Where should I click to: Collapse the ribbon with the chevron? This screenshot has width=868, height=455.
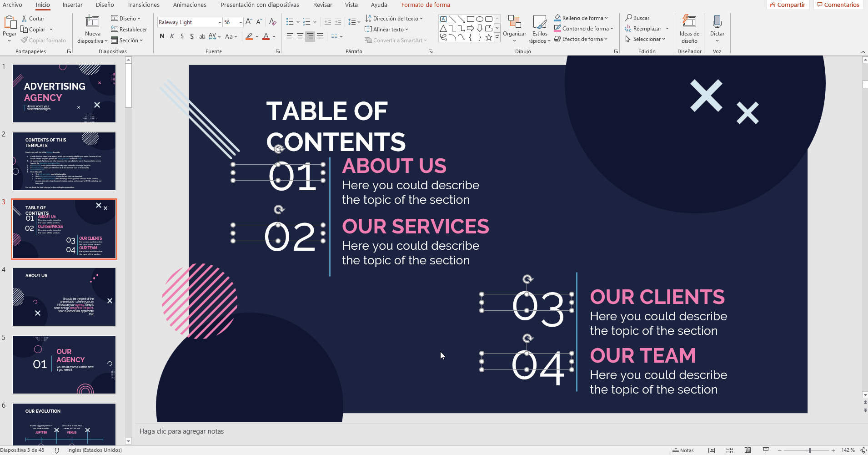[x=863, y=52]
